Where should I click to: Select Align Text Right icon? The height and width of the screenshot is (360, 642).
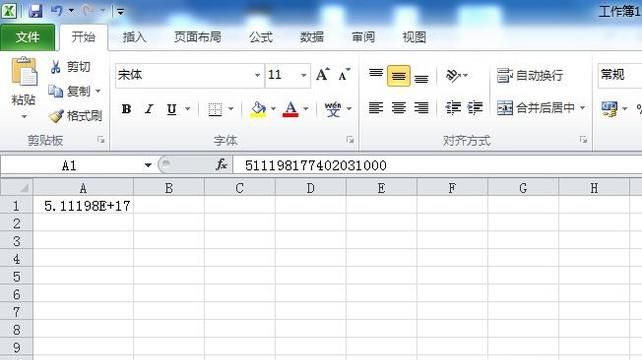421,108
